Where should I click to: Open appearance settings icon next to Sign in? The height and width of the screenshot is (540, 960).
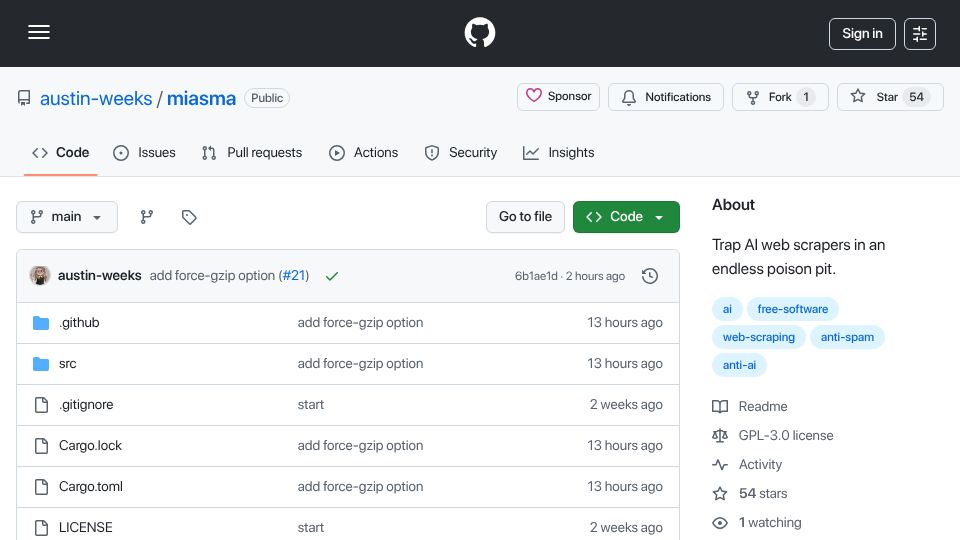[x=920, y=34]
